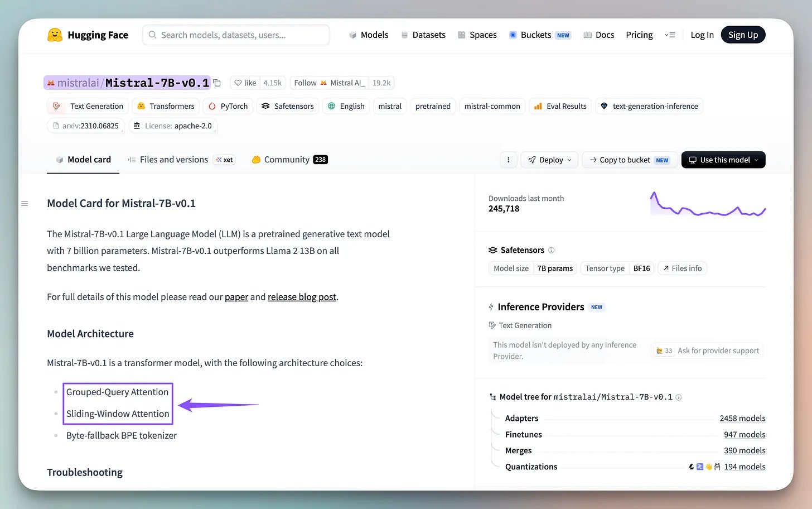Image resolution: width=812 pixels, height=509 pixels.
Task: Click the English language tag
Action: [346, 106]
